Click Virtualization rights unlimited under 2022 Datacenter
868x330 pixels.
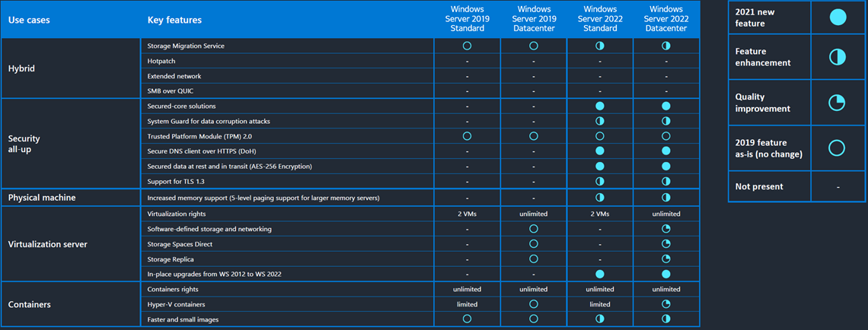click(x=666, y=214)
